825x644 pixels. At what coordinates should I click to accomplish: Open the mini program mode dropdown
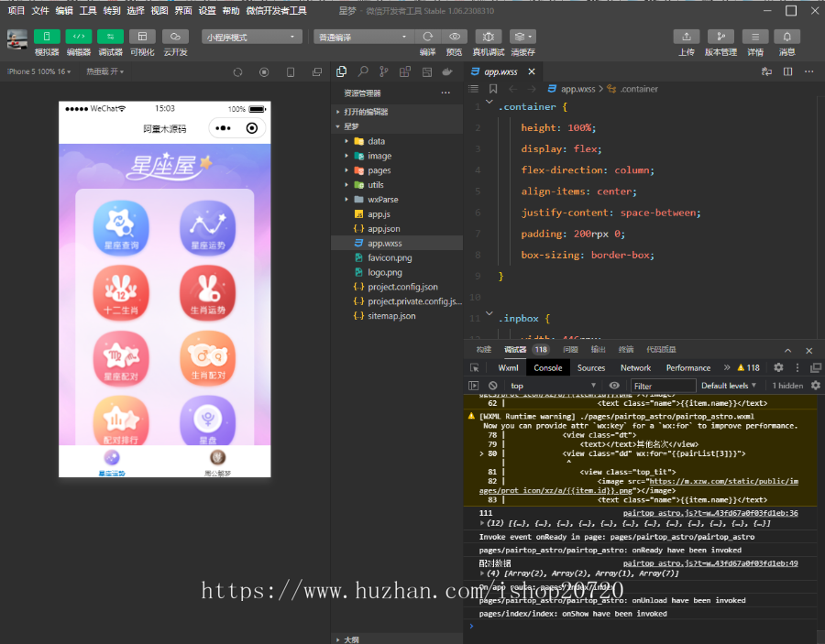[251, 37]
